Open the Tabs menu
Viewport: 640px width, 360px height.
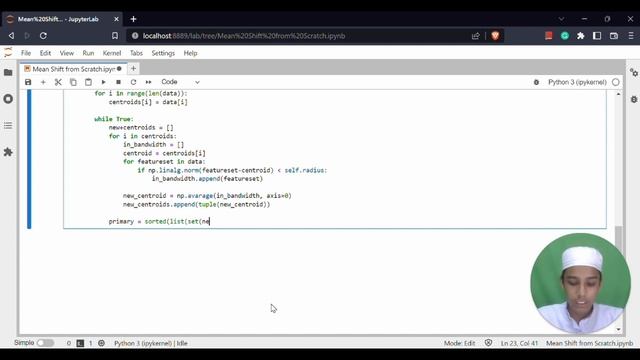(x=136, y=53)
